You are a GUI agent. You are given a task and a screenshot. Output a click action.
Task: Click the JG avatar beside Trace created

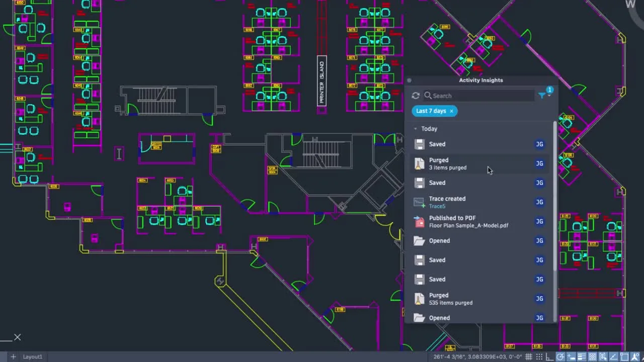539,202
